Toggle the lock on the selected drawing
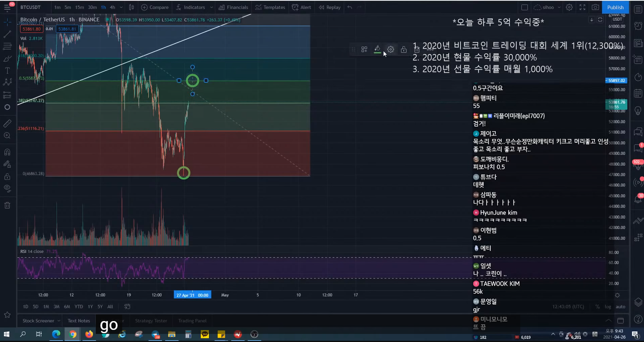This screenshot has height=342, width=644. tap(404, 50)
